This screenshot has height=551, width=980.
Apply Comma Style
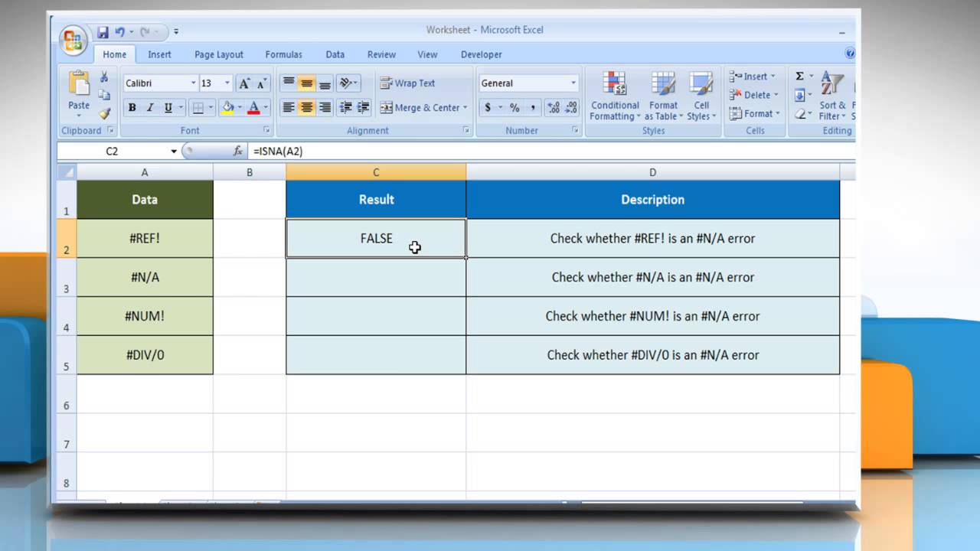(533, 108)
